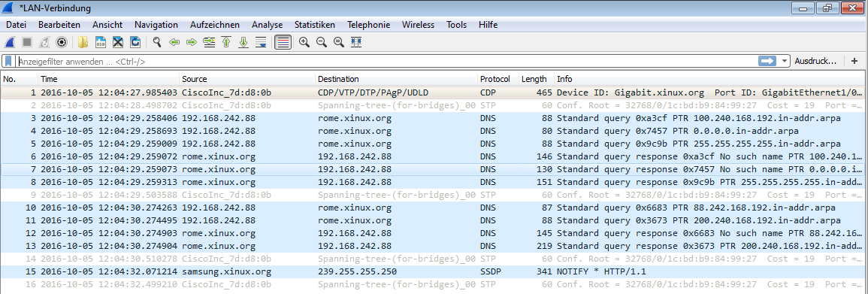Sort by the Protocol column header
This screenshot has width=868, height=294.
pyautogui.click(x=498, y=79)
